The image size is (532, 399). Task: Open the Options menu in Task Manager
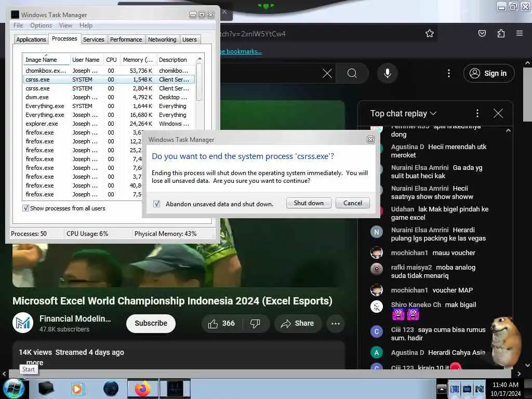click(41, 25)
